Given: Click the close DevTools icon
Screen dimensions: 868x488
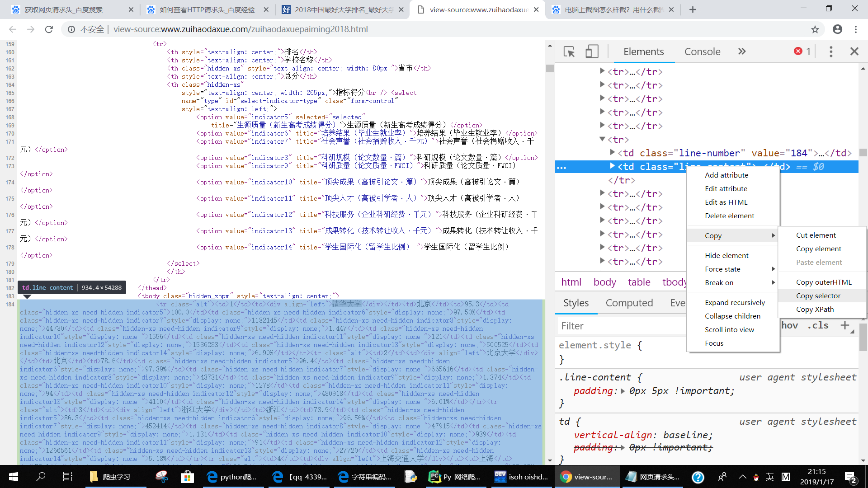Looking at the screenshot, I should tap(854, 51).
